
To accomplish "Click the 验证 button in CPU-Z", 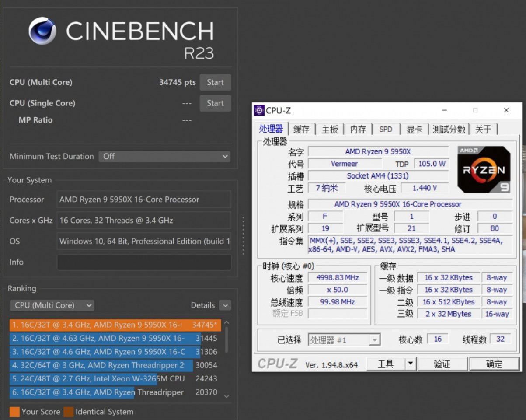I will [442, 364].
